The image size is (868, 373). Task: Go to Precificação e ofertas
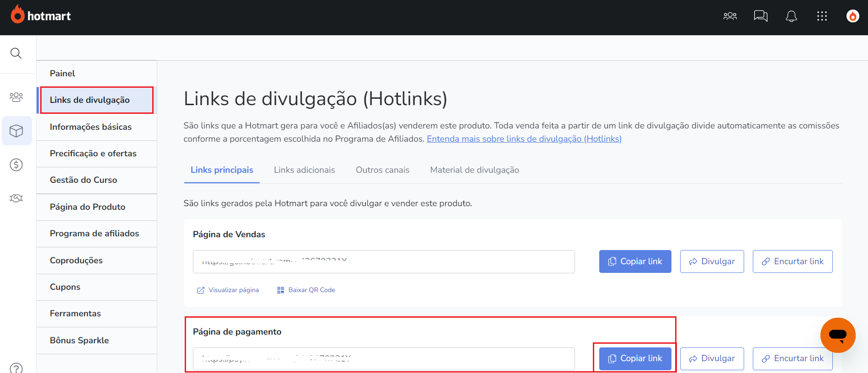(x=97, y=154)
